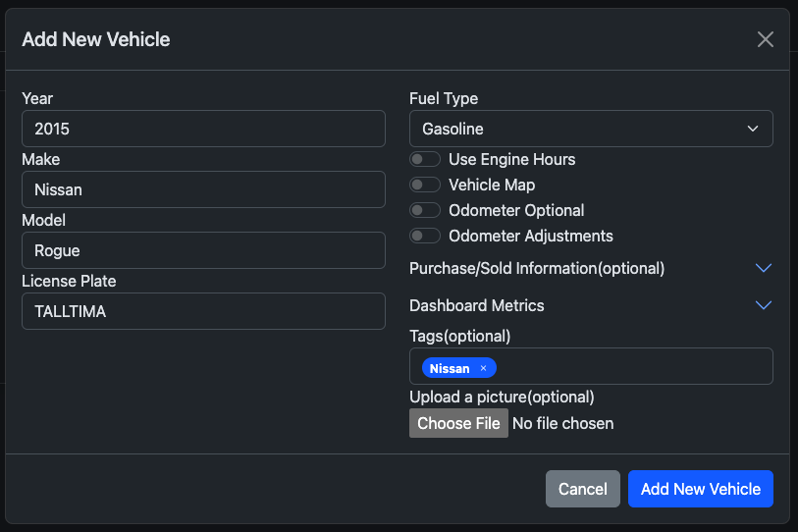The width and height of the screenshot is (798, 532).
Task: Open the Fuel Type dropdown
Action: tap(591, 129)
